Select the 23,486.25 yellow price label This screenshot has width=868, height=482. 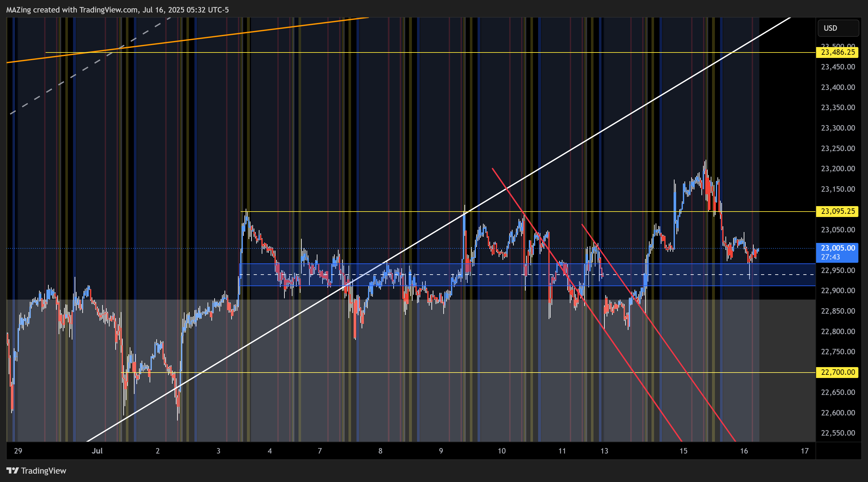pos(837,52)
